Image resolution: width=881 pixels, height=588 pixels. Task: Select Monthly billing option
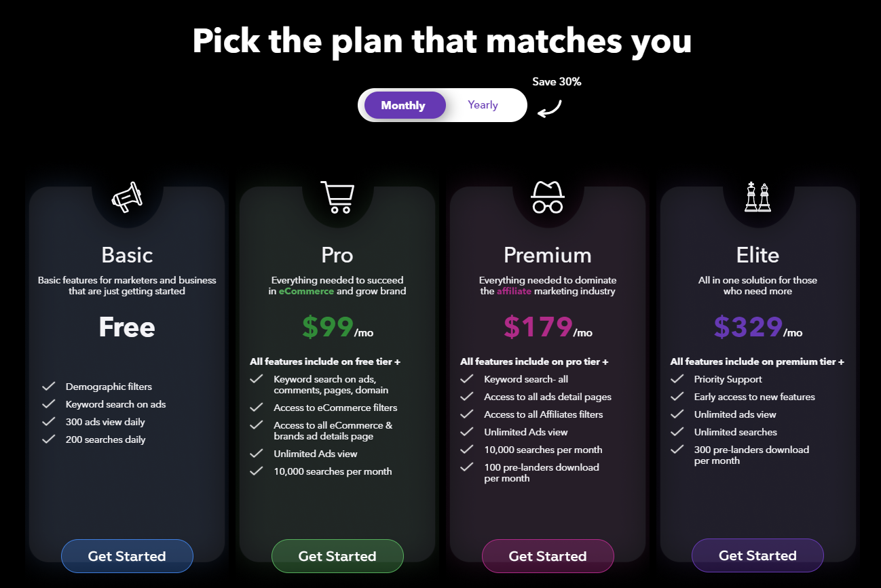[404, 105]
